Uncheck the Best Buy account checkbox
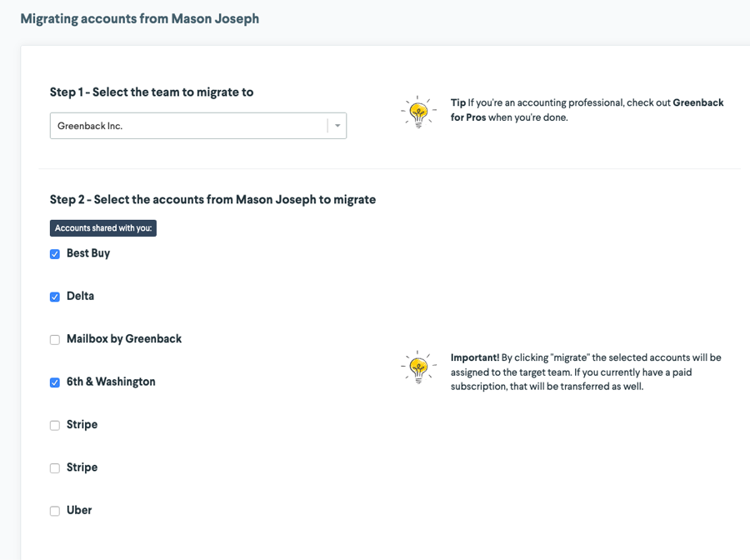This screenshot has width=750, height=560. pos(55,254)
